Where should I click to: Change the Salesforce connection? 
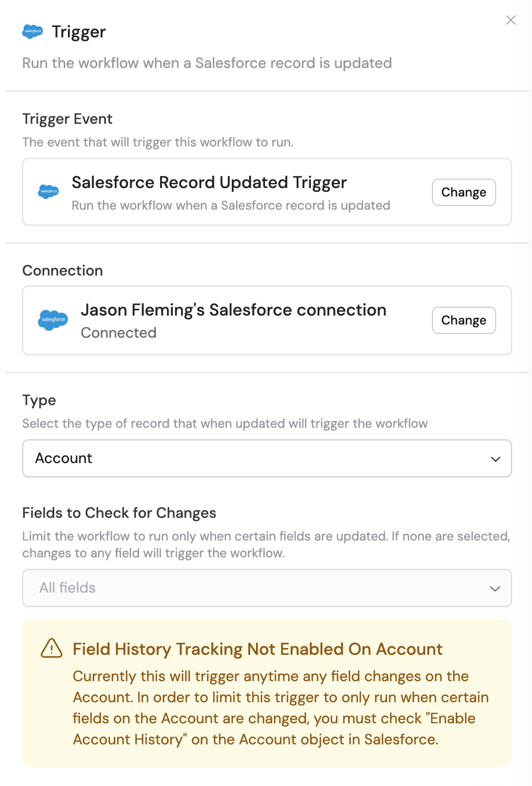point(464,320)
